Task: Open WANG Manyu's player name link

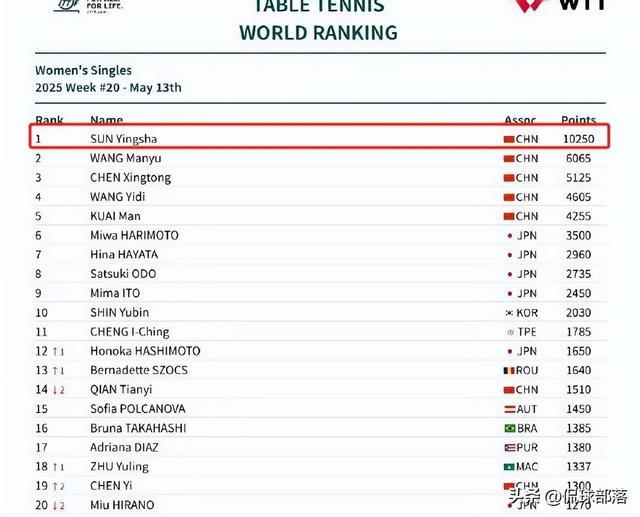Action: click(x=125, y=158)
